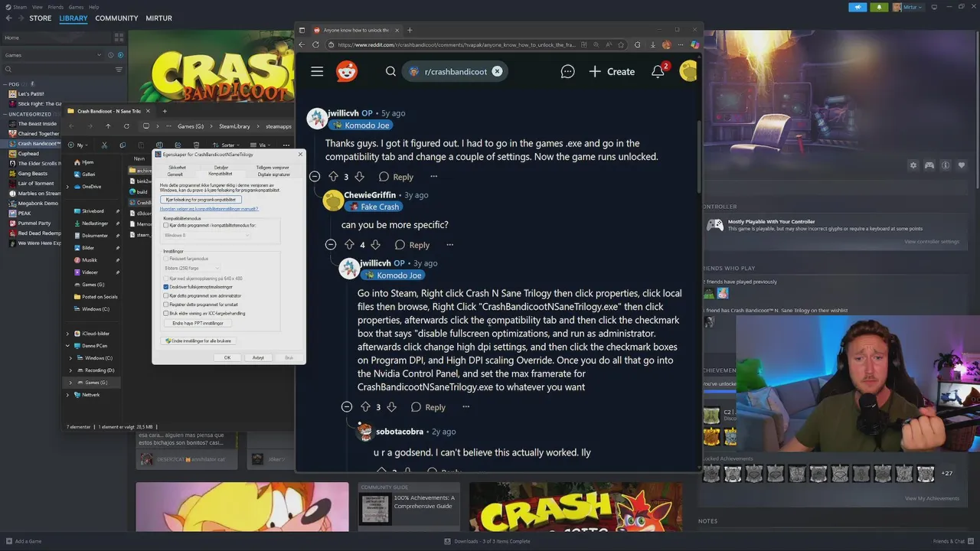Click 'Endre innstillinger for alle brukere'
Viewport: 980px width, 551px height.
coord(198,341)
